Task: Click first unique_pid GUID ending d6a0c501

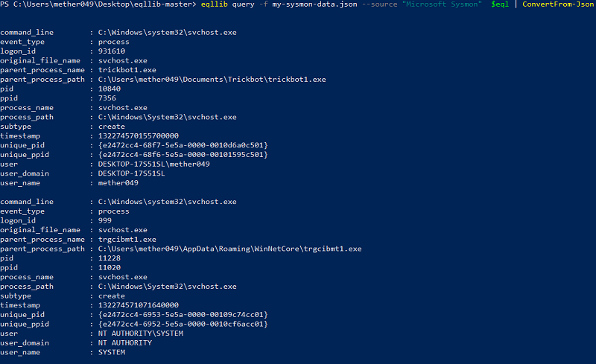Action: pyautogui.click(x=183, y=145)
